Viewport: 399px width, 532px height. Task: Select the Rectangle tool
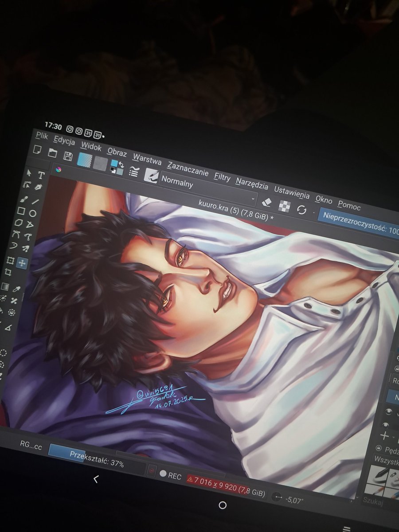coord(22,211)
